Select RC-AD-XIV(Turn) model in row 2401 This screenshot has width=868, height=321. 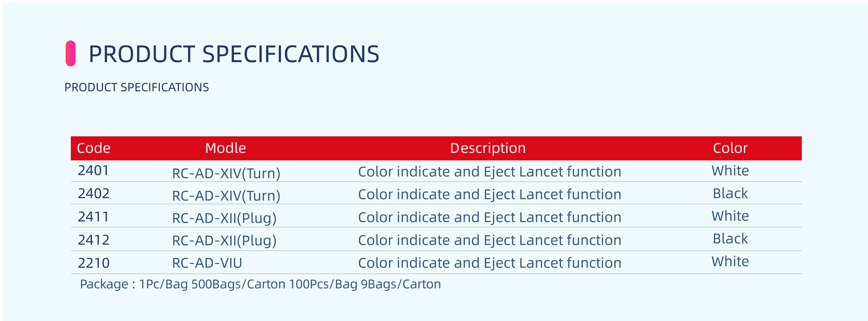pyautogui.click(x=226, y=174)
